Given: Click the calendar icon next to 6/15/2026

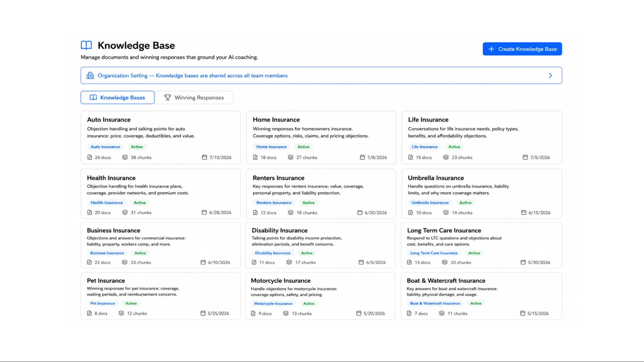Looking at the screenshot, I should (524, 213).
